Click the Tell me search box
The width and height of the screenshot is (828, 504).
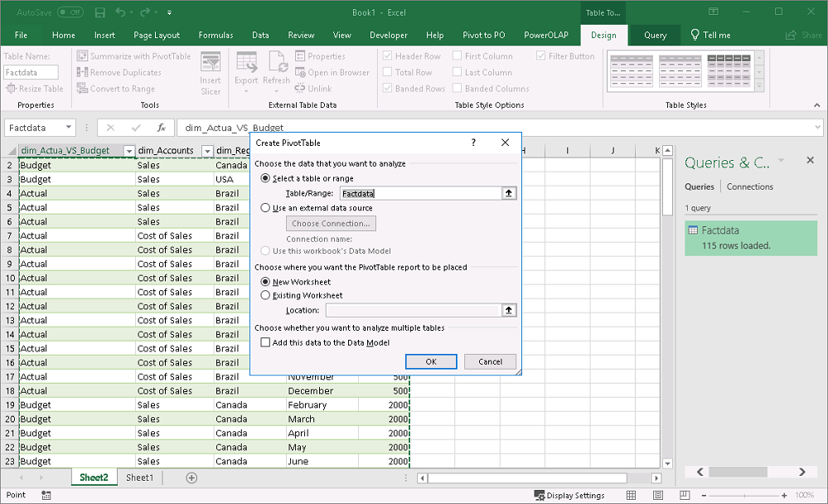pos(711,36)
